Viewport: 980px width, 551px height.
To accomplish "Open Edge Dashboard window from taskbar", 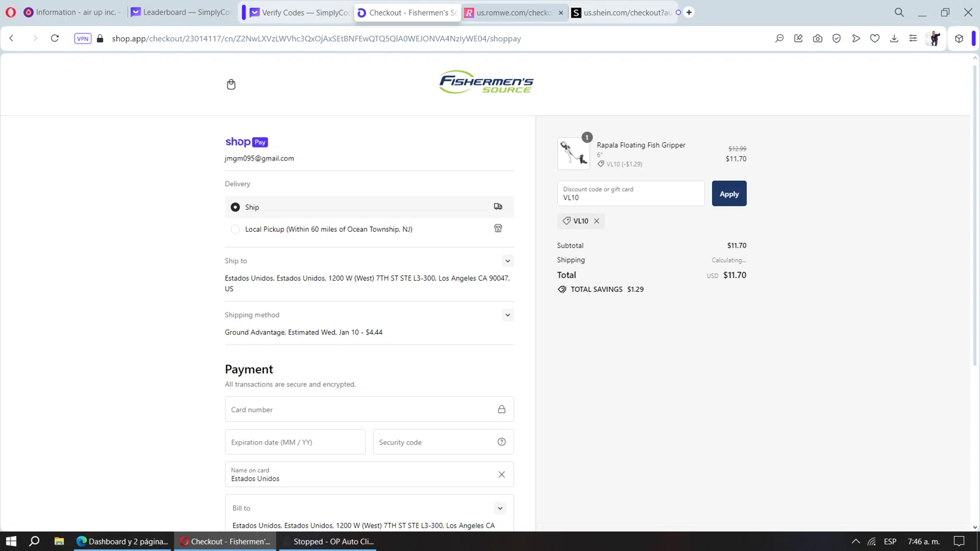I will click(x=123, y=541).
